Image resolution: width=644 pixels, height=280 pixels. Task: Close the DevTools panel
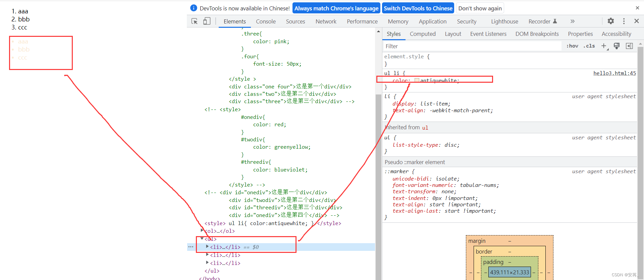click(637, 21)
